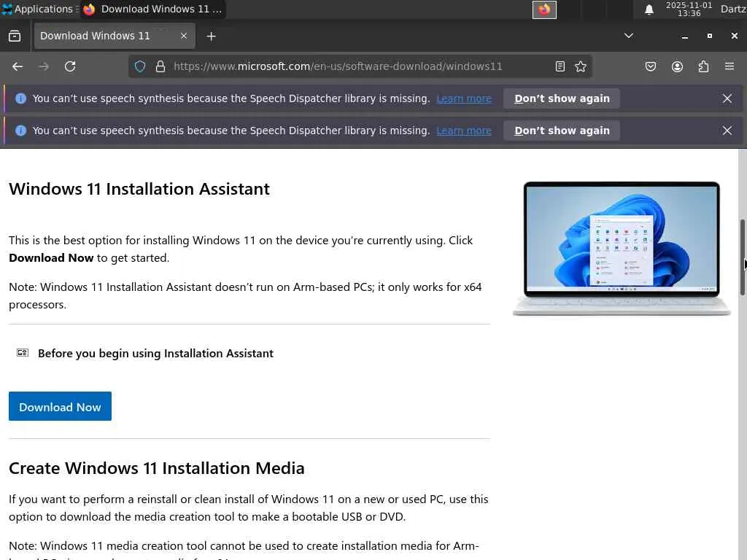Click the Download Now button
The width and height of the screenshot is (747, 560).
click(60, 406)
